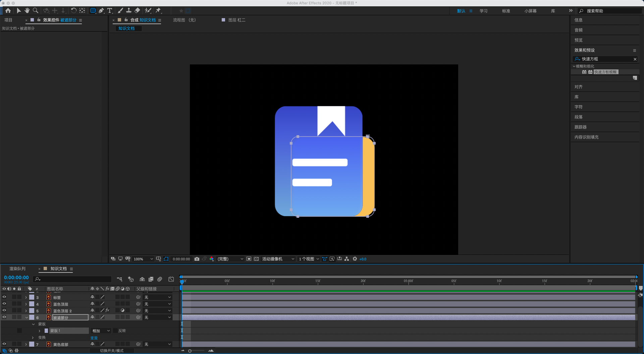644x354 pixels.
Task: Select the Rotation tool
Action: click(73, 11)
